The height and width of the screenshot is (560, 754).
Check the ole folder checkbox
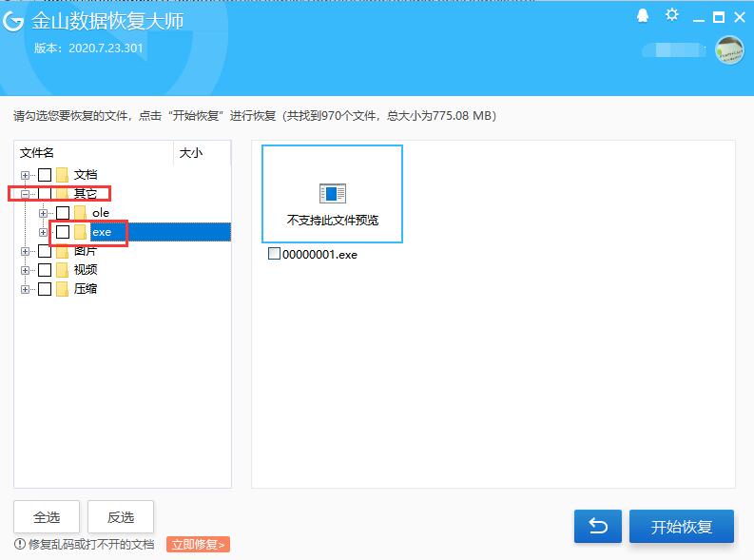63,213
